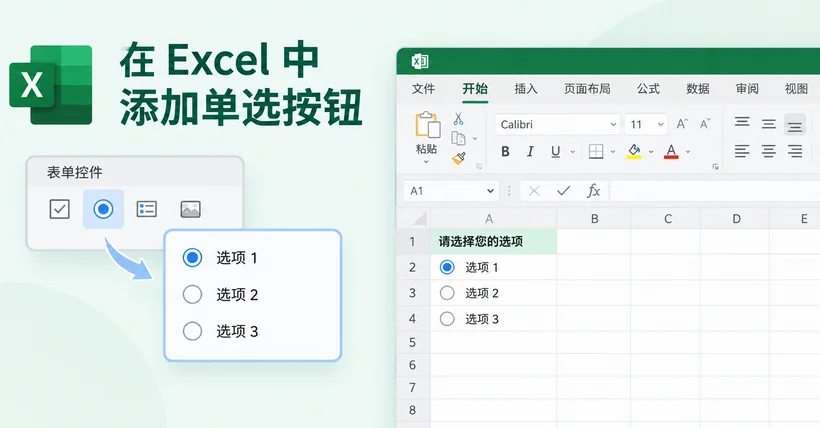Click the fx Insert Function icon

(593, 191)
